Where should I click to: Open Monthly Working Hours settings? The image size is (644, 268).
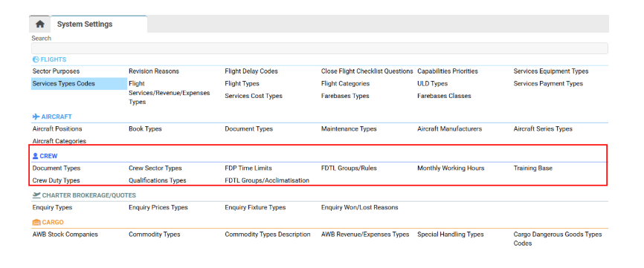click(x=451, y=168)
